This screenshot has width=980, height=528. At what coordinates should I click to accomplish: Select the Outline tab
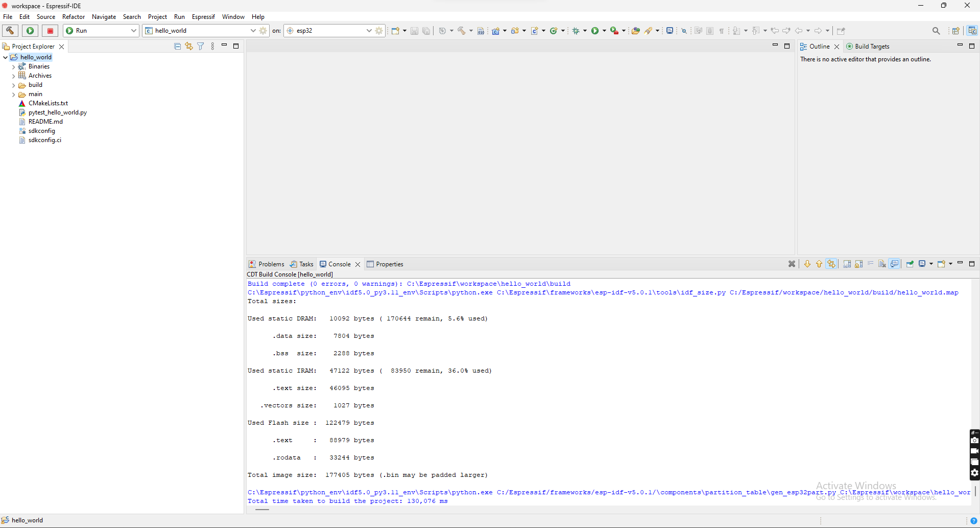[815, 47]
